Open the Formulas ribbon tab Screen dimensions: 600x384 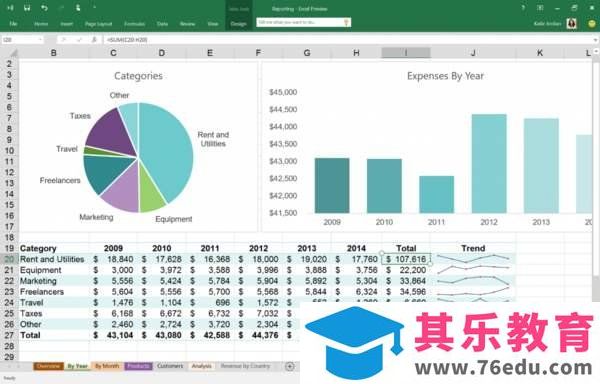tap(134, 24)
